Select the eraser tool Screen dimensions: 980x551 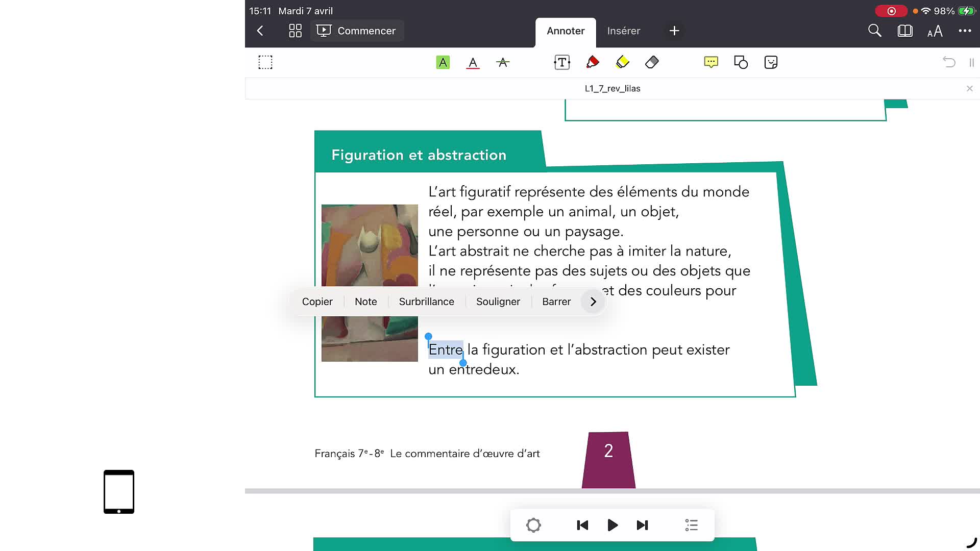pyautogui.click(x=652, y=62)
